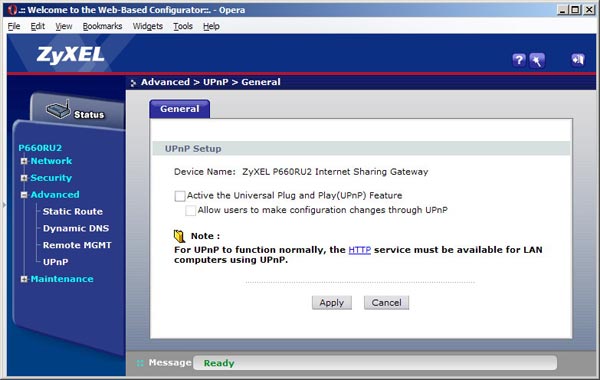The image size is (600, 380).
Task: Open the Status router icon
Action: pos(58,110)
